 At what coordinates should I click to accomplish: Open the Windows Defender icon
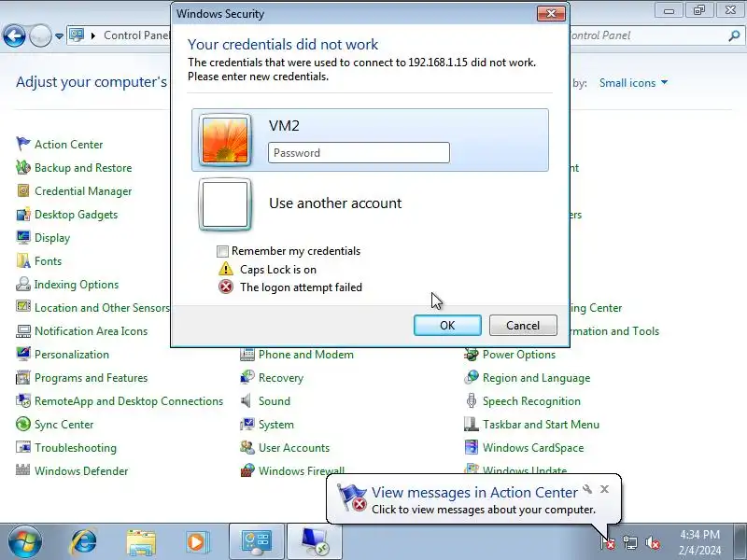click(22, 470)
